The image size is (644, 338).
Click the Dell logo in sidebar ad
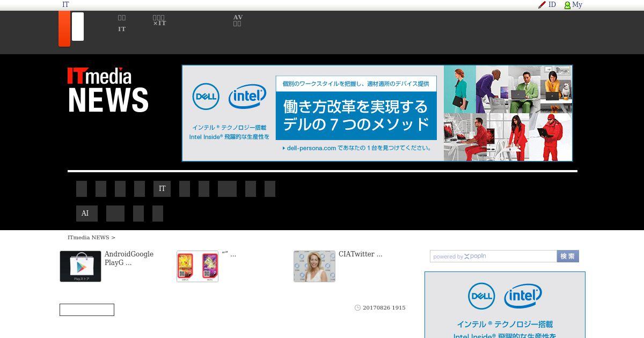point(481,296)
